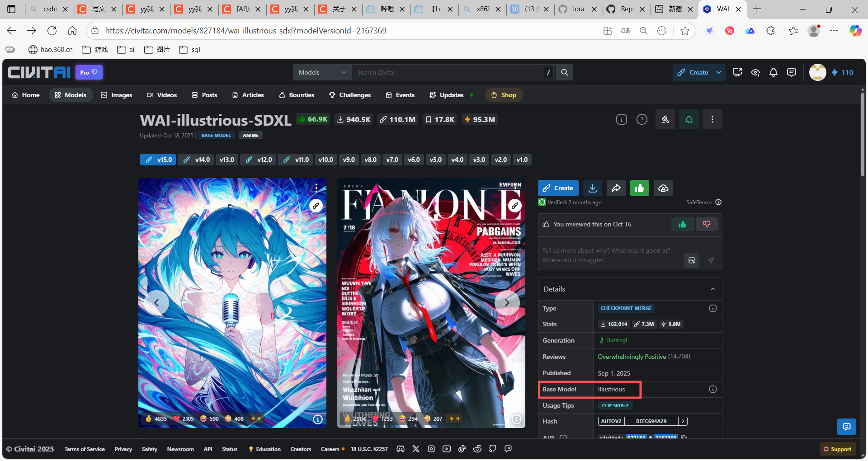Screen dimensions: 868x461
Task: Select version v13.0
Action: tap(227, 160)
